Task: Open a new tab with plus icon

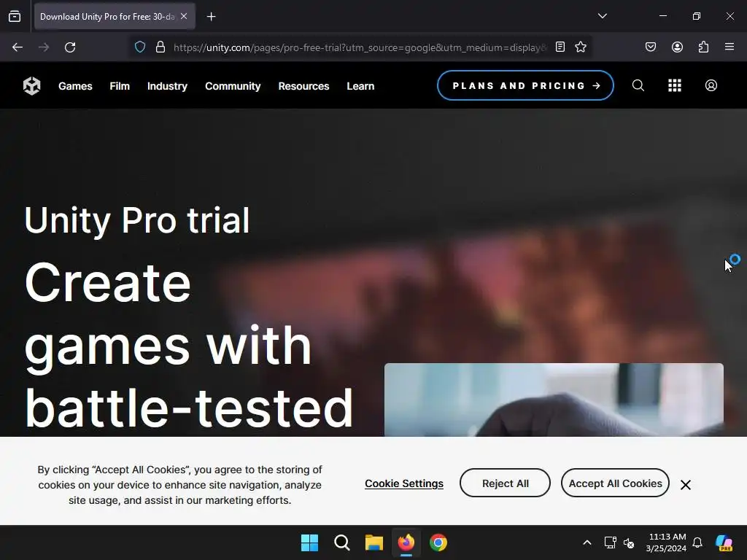Action: [211, 17]
